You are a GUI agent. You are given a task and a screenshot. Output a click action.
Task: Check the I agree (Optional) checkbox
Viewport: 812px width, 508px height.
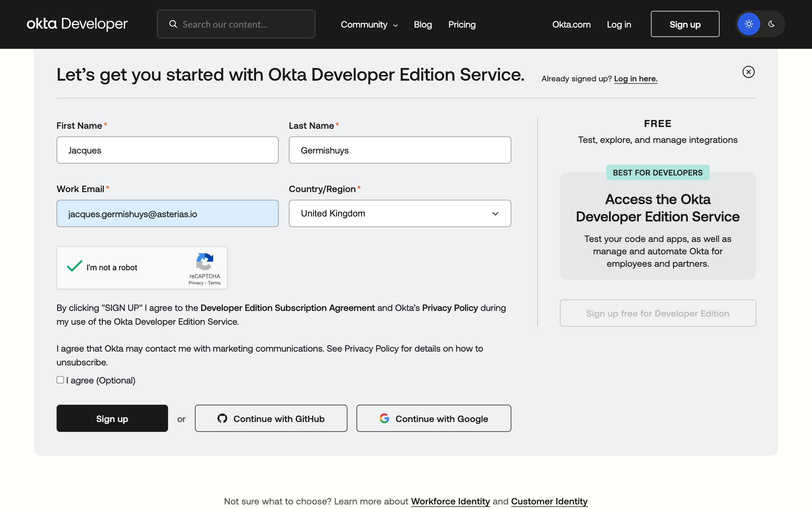(60, 380)
